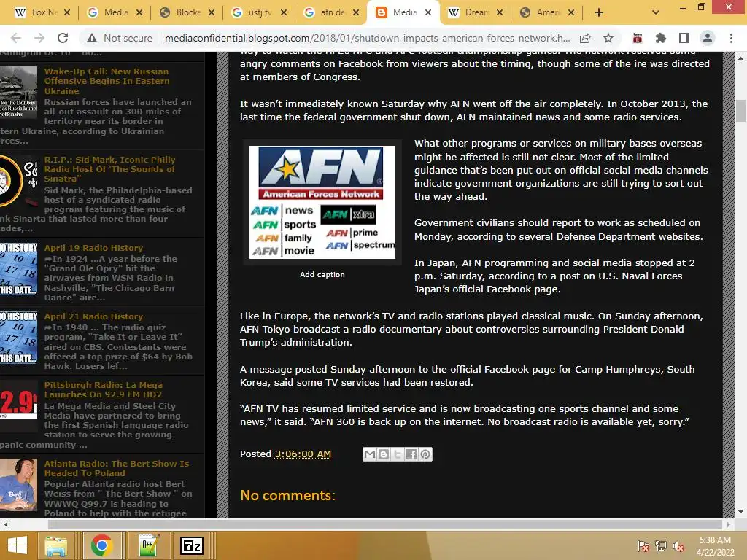
Task: Expand the tab search dropdown
Action: pos(656,12)
